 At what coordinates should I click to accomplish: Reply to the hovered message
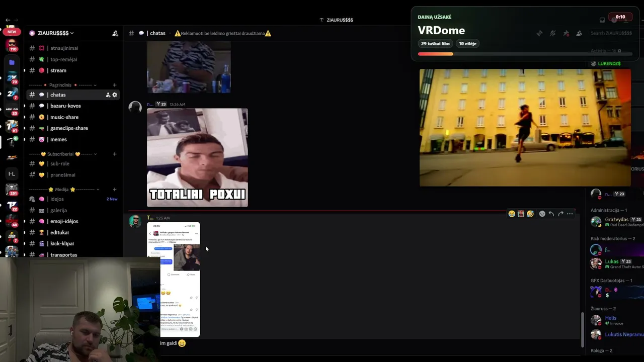pyautogui.click(x=551, y=214)
